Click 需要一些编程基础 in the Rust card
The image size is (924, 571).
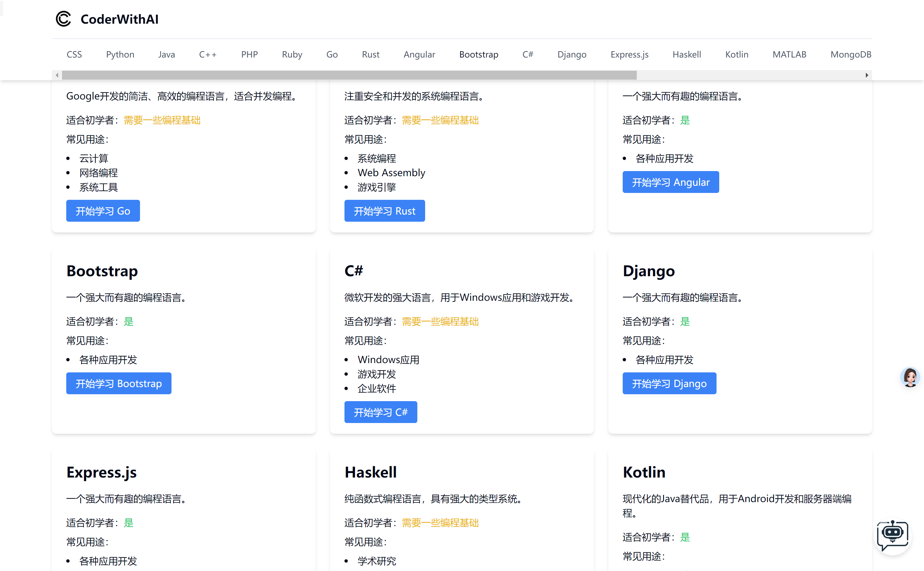click(x=440, y=120)
